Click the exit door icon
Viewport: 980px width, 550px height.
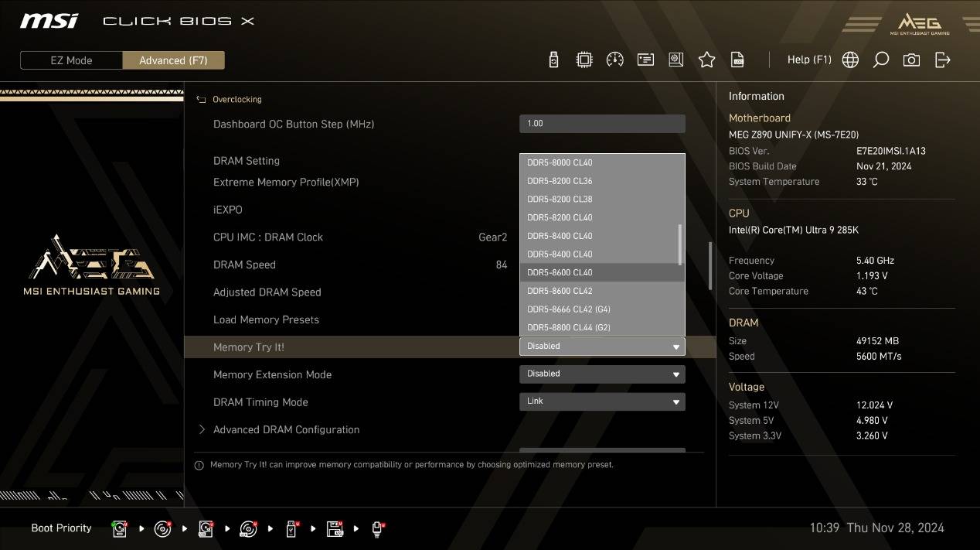click(943, 60)
